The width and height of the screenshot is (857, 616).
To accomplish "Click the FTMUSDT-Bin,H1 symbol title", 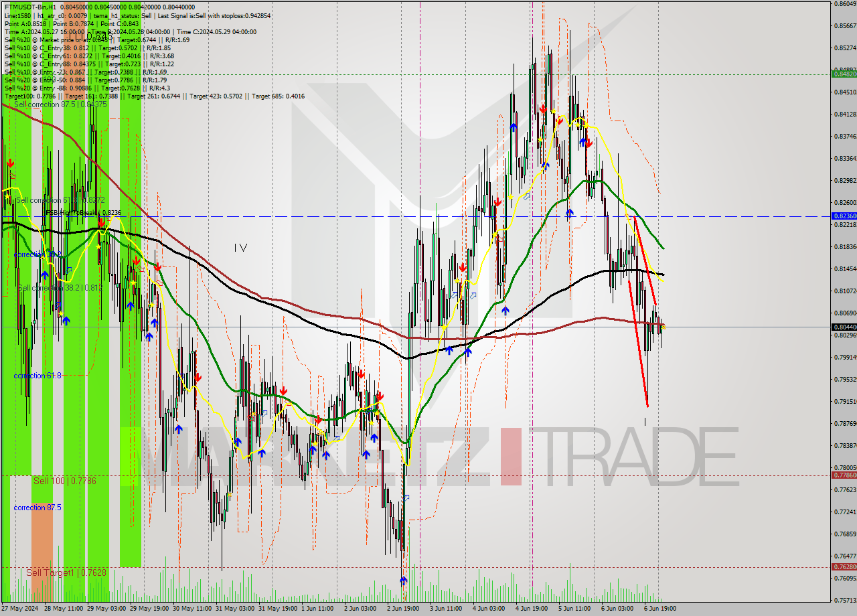I will [x=30, y=7].
